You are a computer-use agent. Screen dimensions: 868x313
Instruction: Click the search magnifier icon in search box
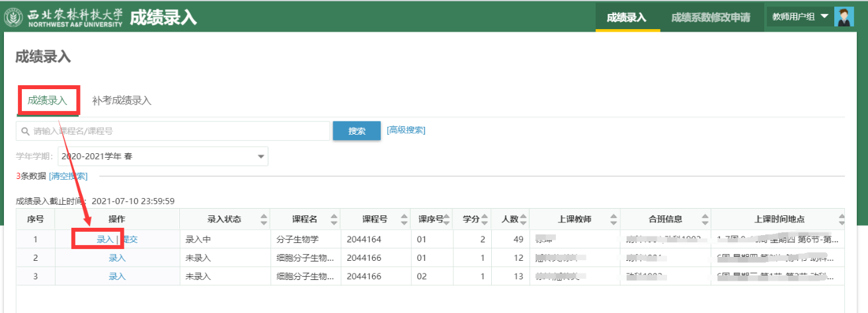26,131
